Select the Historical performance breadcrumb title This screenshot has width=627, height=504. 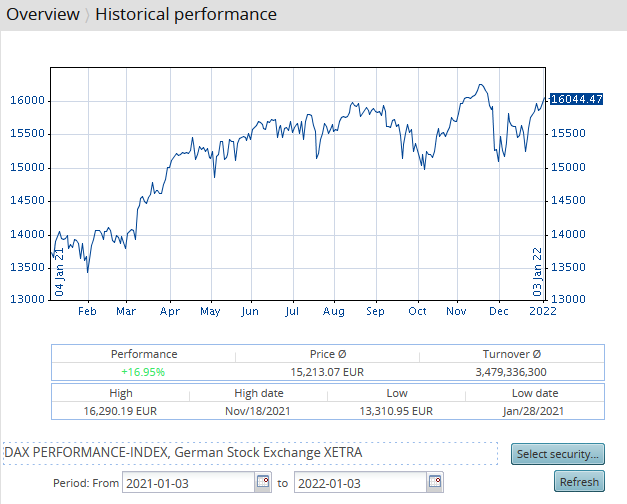pyautogui.click(x=186, y=15)
